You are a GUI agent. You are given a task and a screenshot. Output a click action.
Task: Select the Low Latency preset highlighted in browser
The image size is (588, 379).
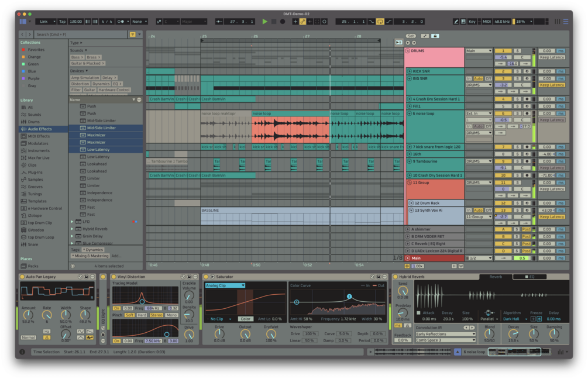click(x=106, y=149)
